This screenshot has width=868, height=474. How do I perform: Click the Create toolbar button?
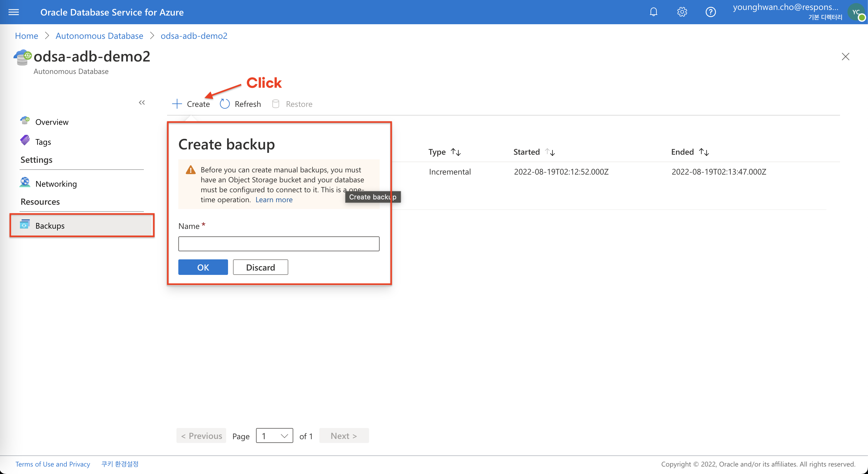pyautogui.click(x=191, y=104)
